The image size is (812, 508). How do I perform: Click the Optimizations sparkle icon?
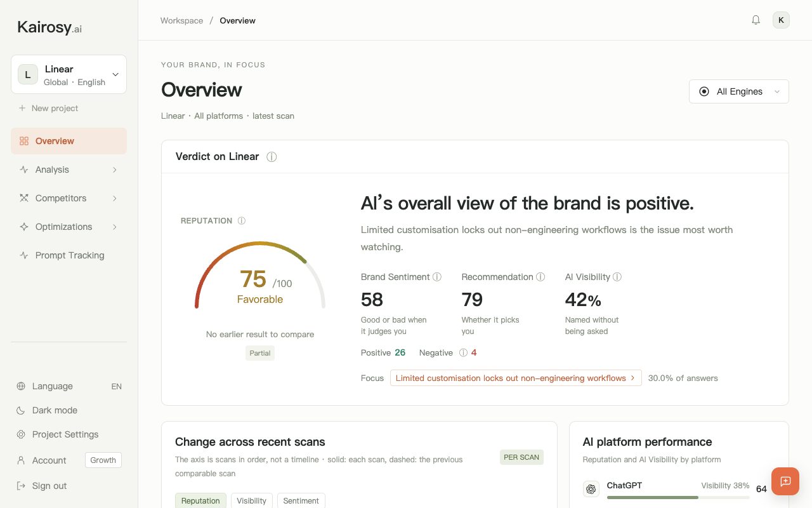(24, 227)
